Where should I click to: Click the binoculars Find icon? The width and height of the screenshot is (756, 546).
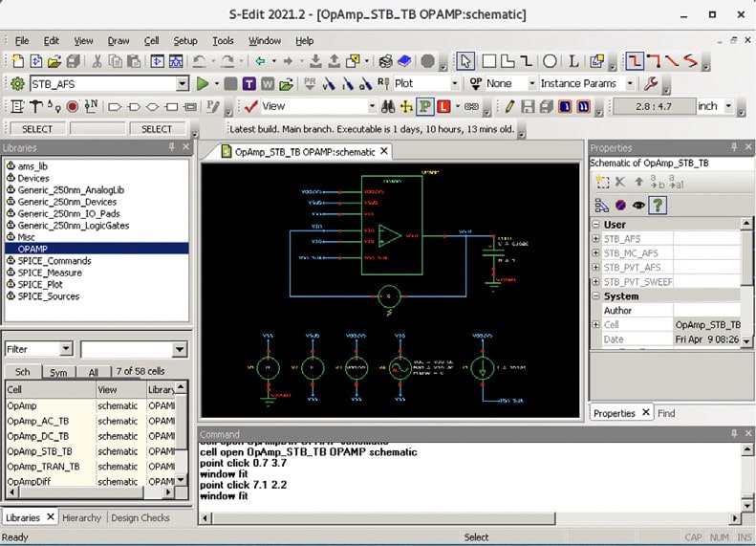pyautogui.click(x=388, y=106)
